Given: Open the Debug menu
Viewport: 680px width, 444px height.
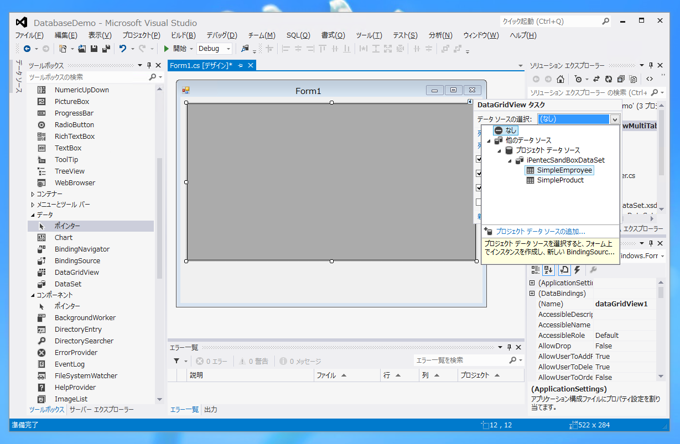Looking at the screenshot, I should tap(222, 36).
